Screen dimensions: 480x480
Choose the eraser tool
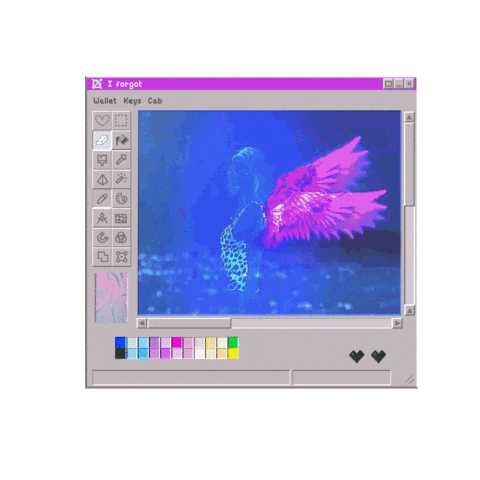(102, 140)
